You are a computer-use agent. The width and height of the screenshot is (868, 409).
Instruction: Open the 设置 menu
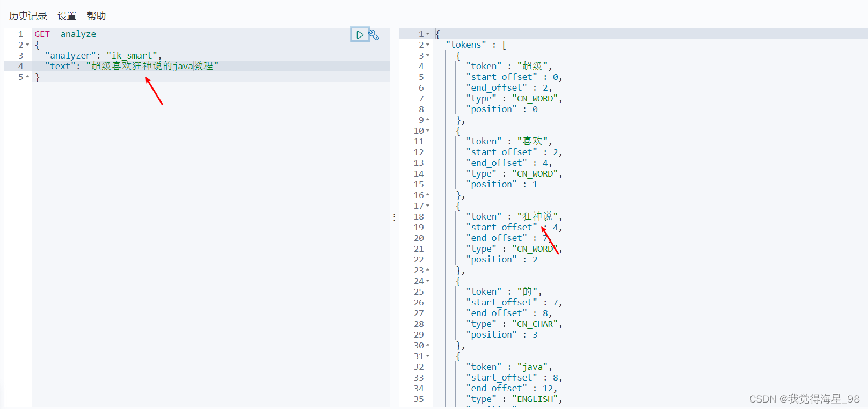click(67, 16)
